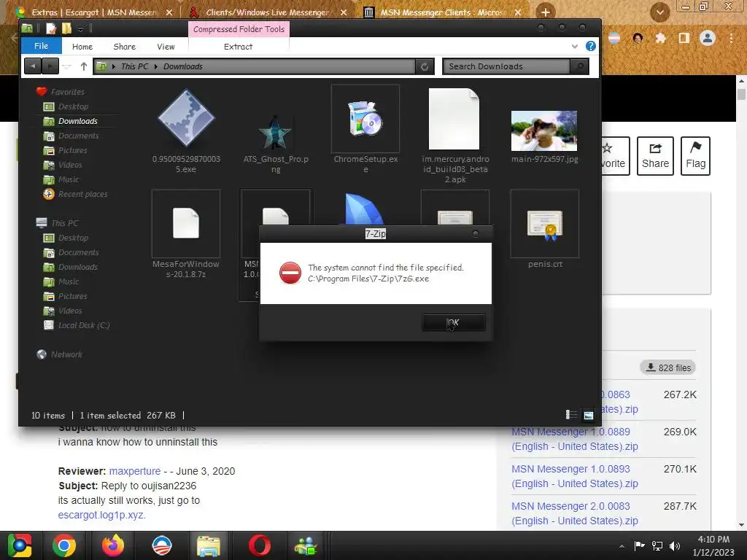Select Network in navigation pane
747x560 pixels.
pyautogui.click(x=66, y=354)
